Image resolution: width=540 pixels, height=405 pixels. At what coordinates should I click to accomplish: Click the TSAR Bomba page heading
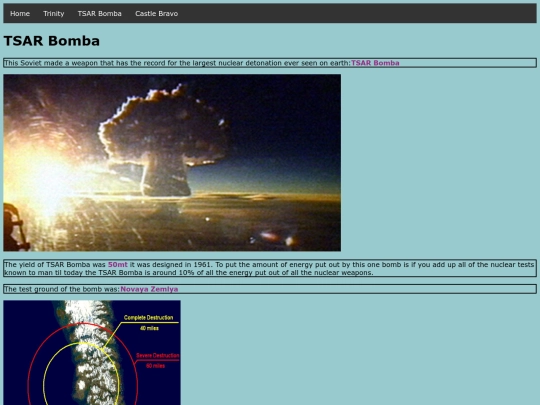[52, 41]
